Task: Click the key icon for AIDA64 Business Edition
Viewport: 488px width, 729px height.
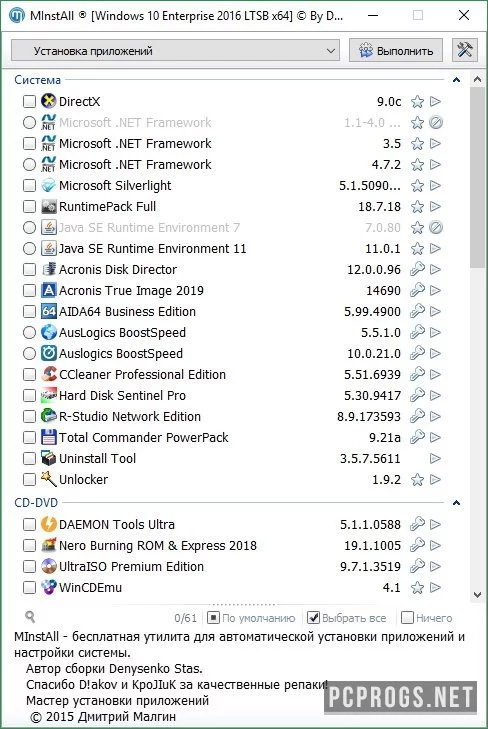Action: [417, 311]
